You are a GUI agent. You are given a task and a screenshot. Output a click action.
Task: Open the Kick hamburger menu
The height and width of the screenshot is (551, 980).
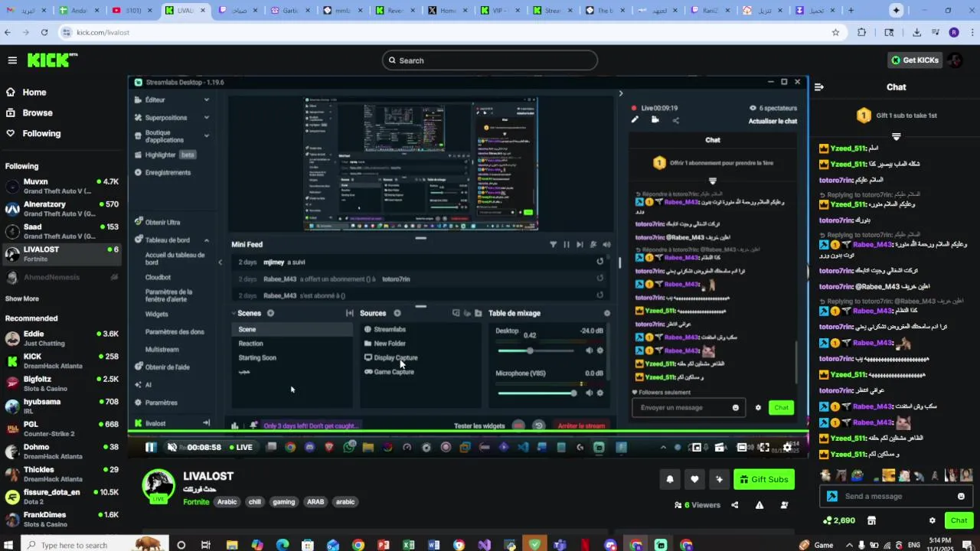click(12, 60)
